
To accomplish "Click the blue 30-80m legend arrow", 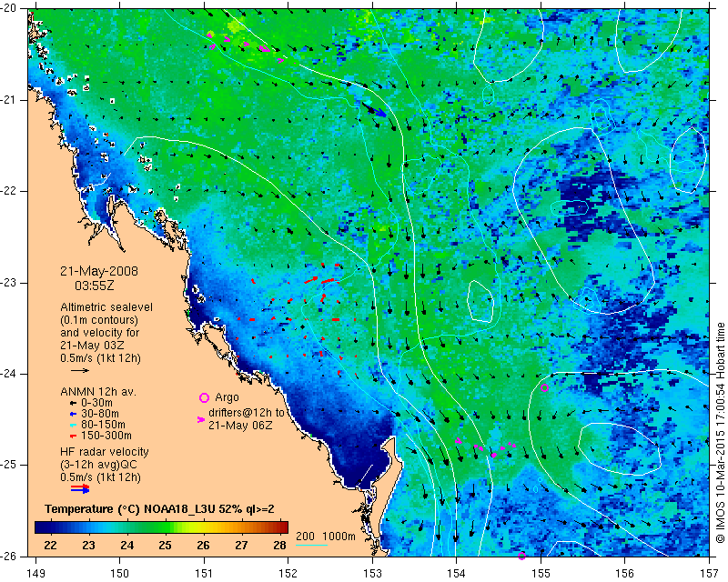I will tap(73, 414).
